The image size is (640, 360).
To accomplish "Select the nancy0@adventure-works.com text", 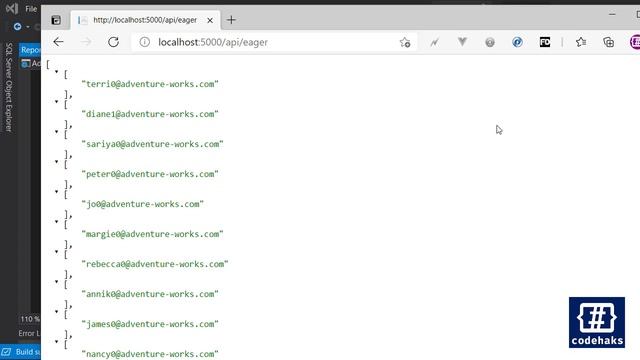I will coord(150,354).
